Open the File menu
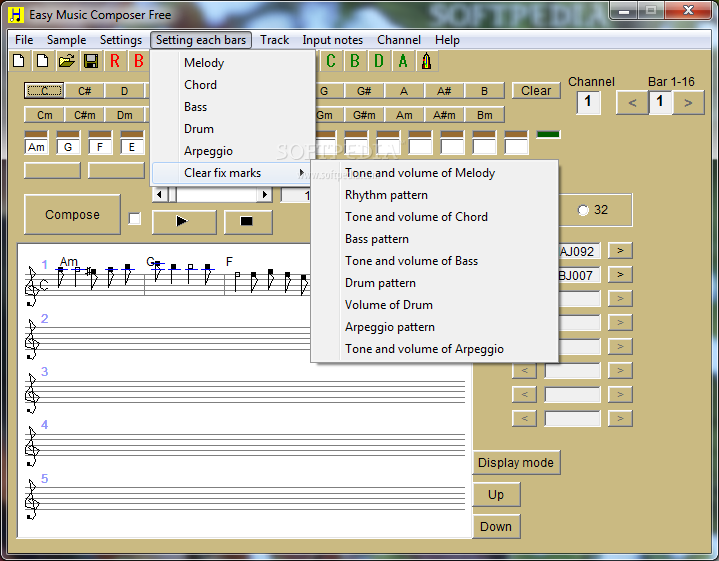 24,40
